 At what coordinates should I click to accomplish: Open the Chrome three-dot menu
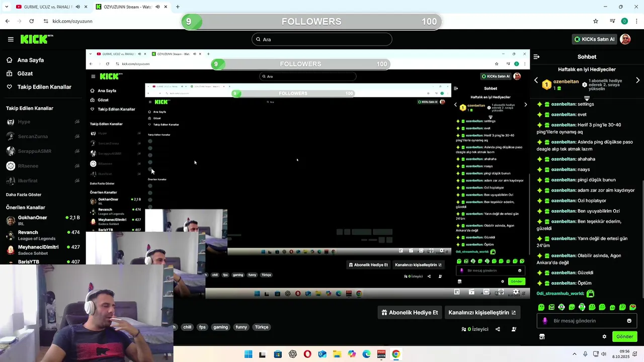coord(637,21)
